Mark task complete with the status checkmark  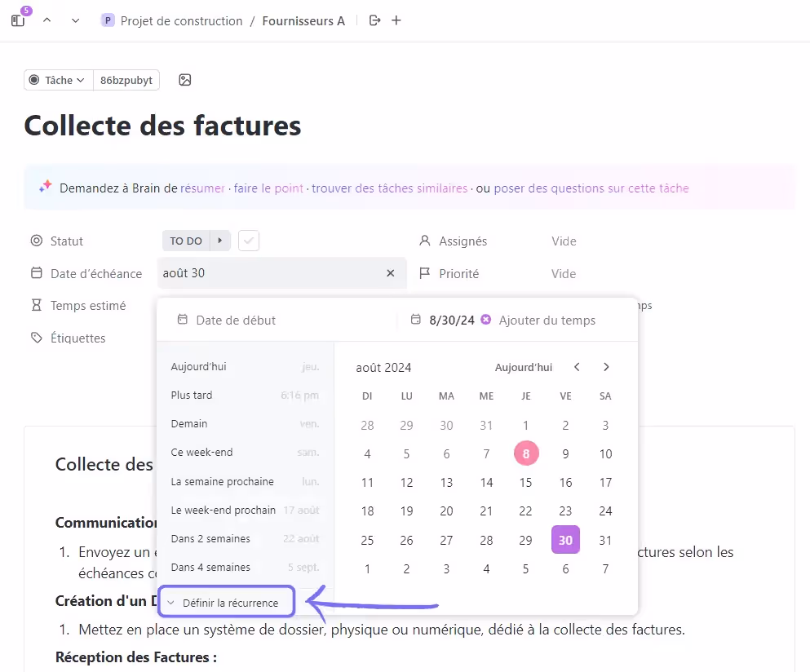250,241
